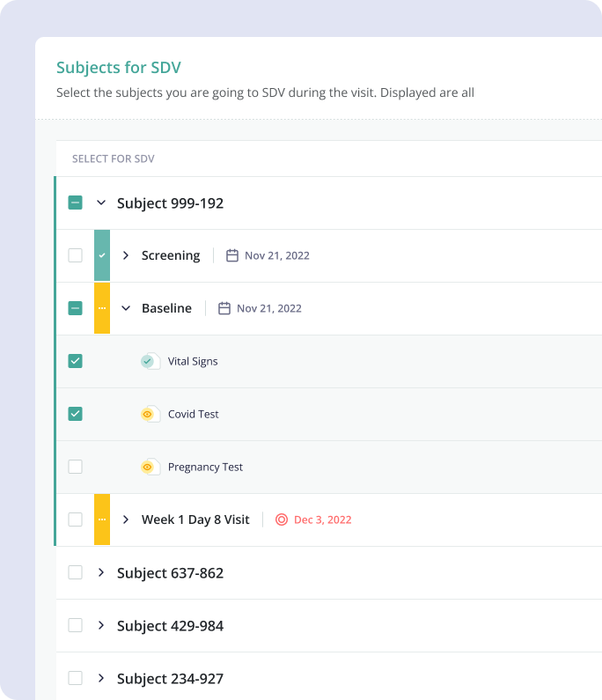This screenshot has height=700, width=602.
Task: Click the Vital Signs completed form icon
Action: coord(149,361)
